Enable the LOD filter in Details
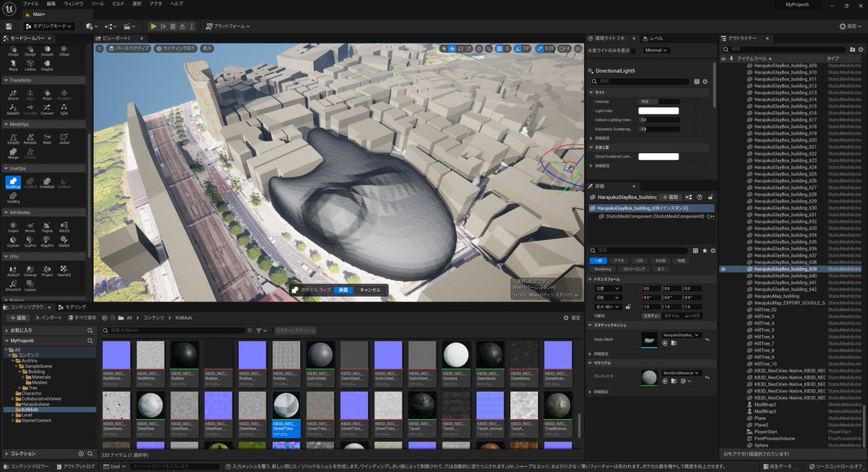868x472 pixels. (x=639, y=260)
